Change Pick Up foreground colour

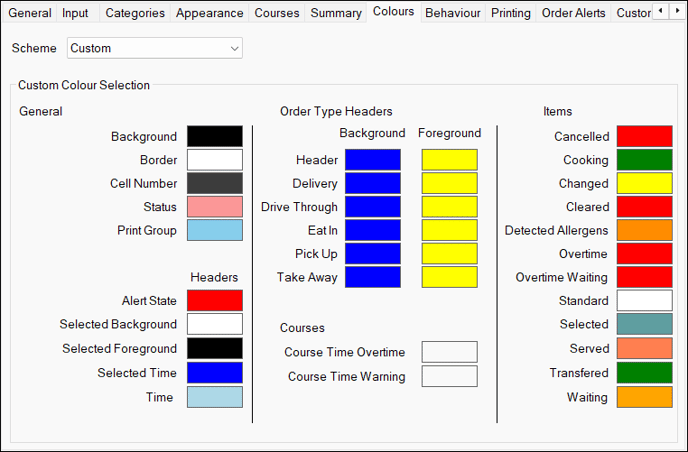pyautogui.click(x=450, y=254)
